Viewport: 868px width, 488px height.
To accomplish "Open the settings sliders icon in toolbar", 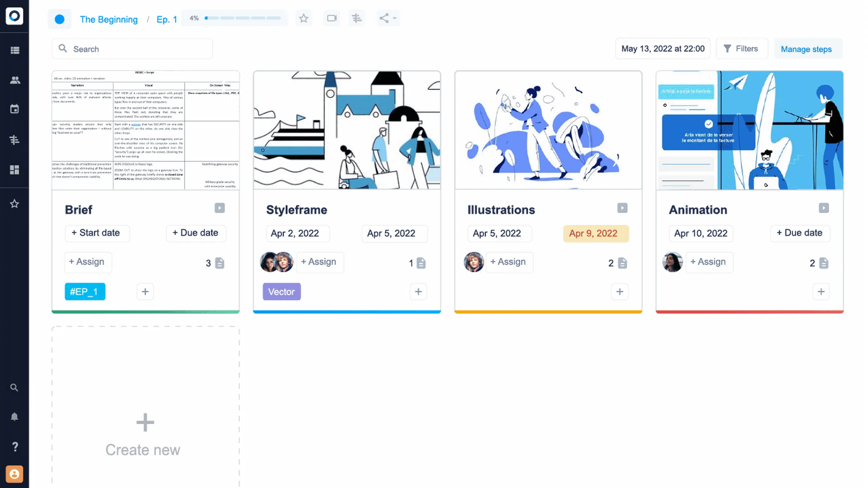I will pos(357,18).
